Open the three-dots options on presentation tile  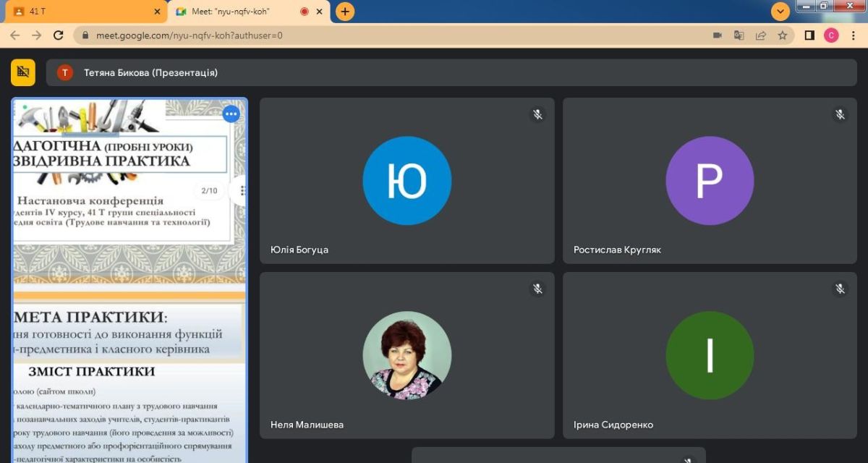[231, 114]
